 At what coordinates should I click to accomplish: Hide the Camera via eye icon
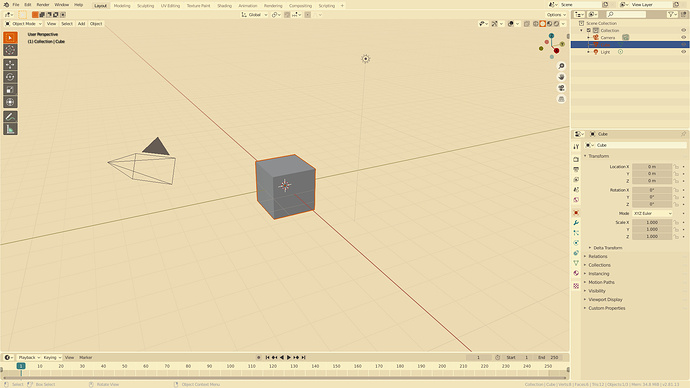(x=683, y=37)
